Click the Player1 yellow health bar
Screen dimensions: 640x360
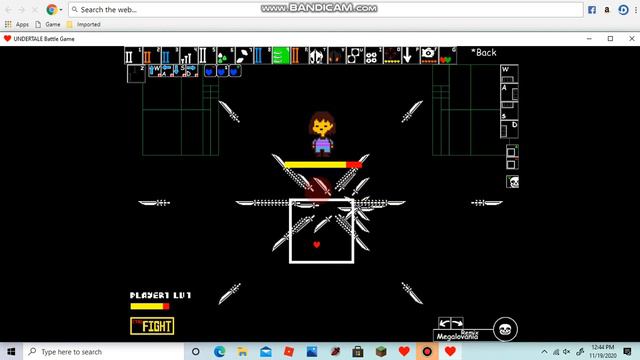pos(150,306)
